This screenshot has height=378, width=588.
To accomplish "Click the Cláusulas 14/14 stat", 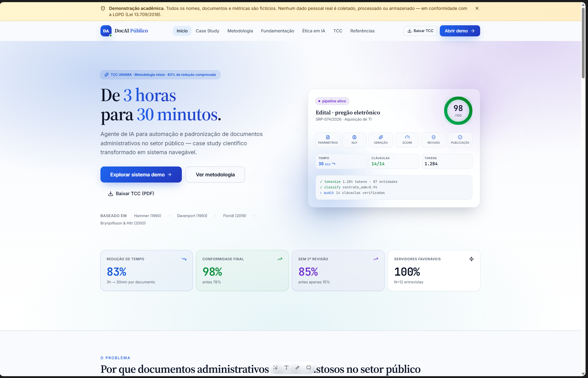I will coord(394,161).
